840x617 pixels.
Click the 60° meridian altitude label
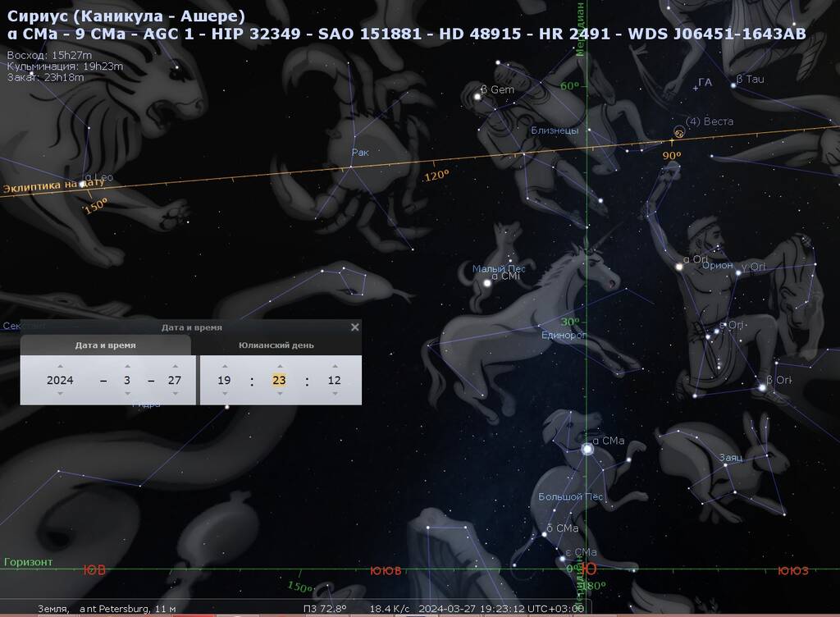click(x=569, y=85)
